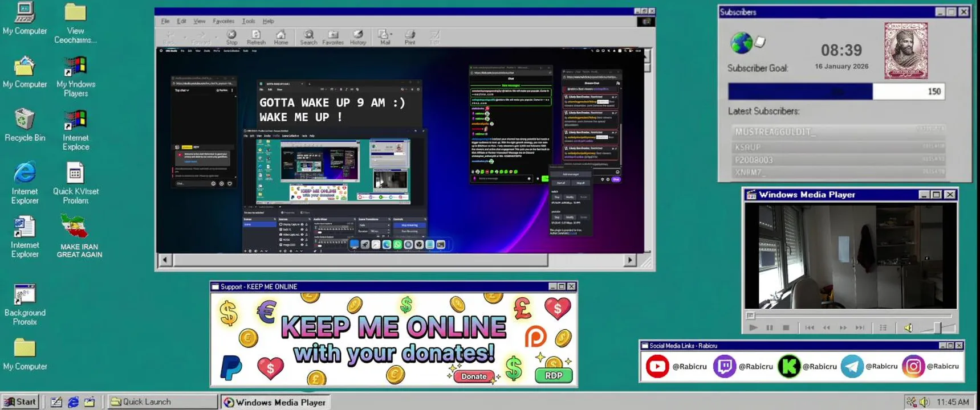Image resolution: width=980 pixels, height=410 pixels.
Task: Open the playlist icon in Media Player
Action: pyautogui.click(x=883, y=327)
